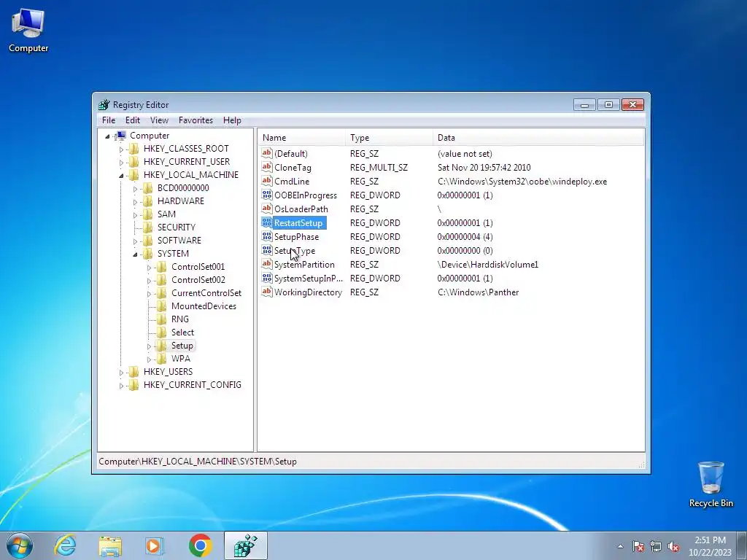Expand HKEY_CURRENT_CONFIG tree arrow
The image size is (747, 560).
(122, 386)
